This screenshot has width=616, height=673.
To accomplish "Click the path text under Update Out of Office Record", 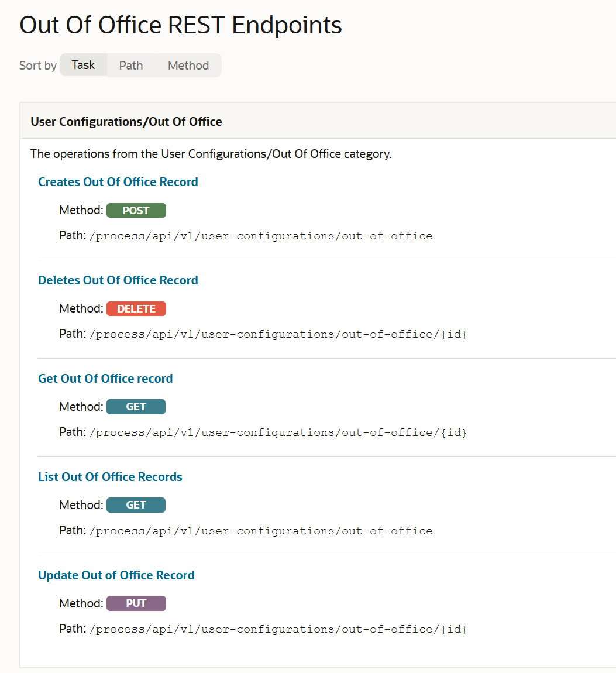I will click(x=277, y=629).
